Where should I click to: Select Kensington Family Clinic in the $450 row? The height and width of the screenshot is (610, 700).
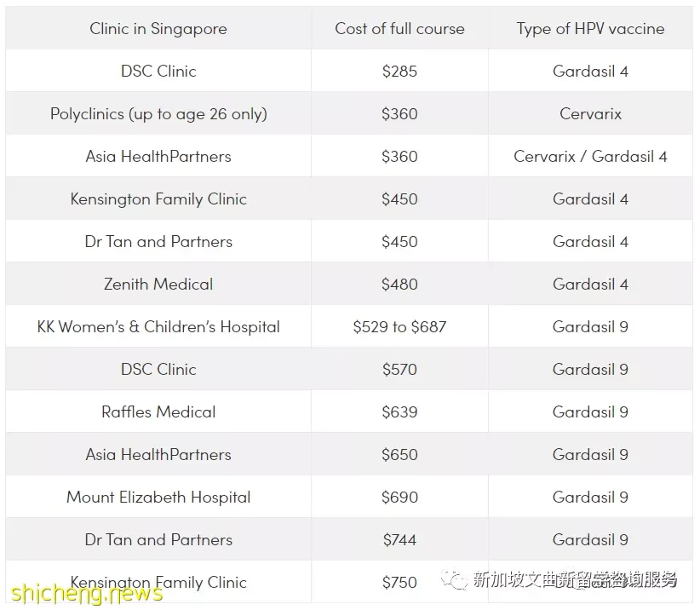tap(158, 199)
